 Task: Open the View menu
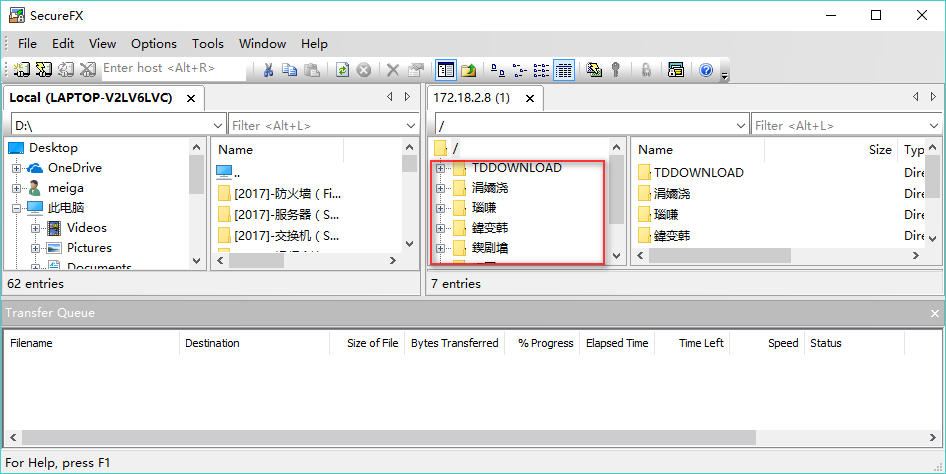click(x=103, y=43)
